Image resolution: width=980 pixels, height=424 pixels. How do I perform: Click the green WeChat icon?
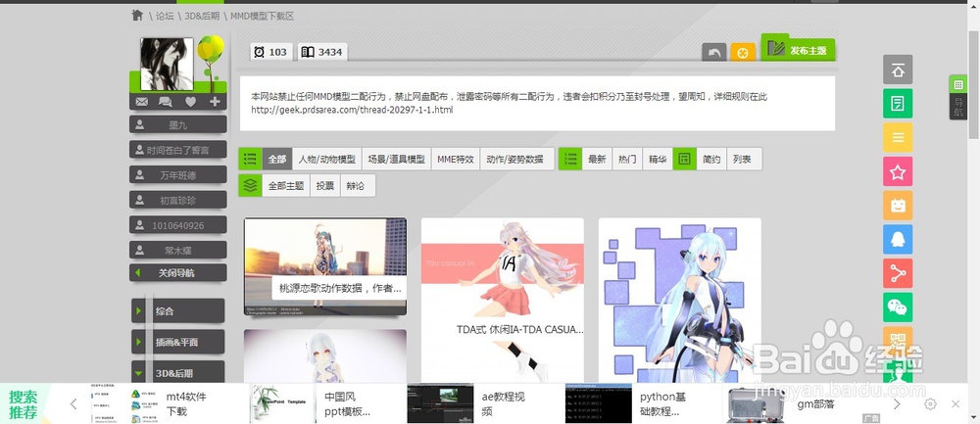tap(898, 307)
